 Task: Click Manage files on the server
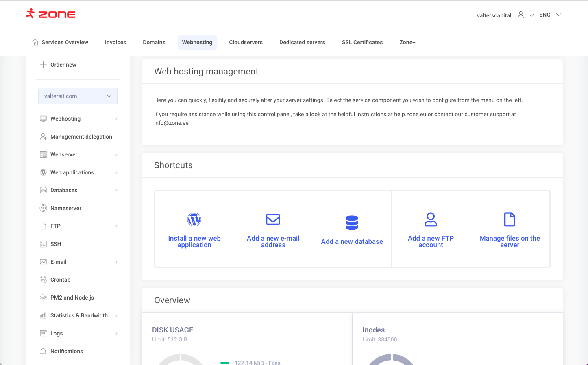point(510,241)
